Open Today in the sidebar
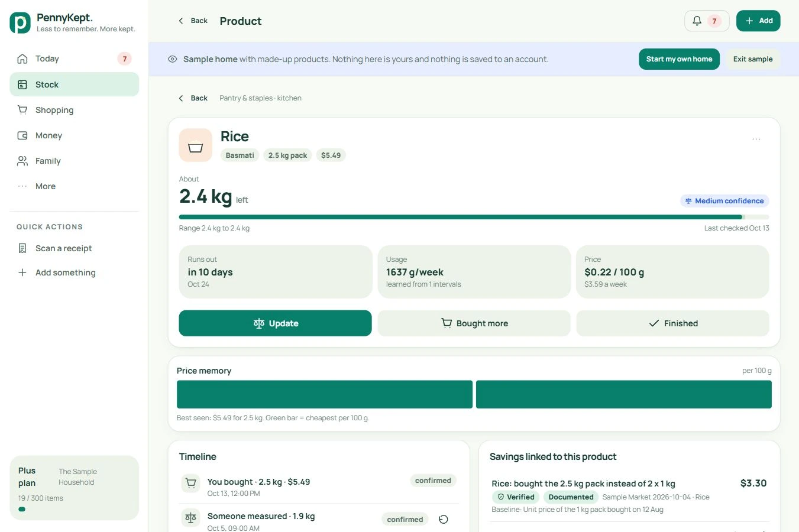The image size is (799, 532). (x=75, y=59)
